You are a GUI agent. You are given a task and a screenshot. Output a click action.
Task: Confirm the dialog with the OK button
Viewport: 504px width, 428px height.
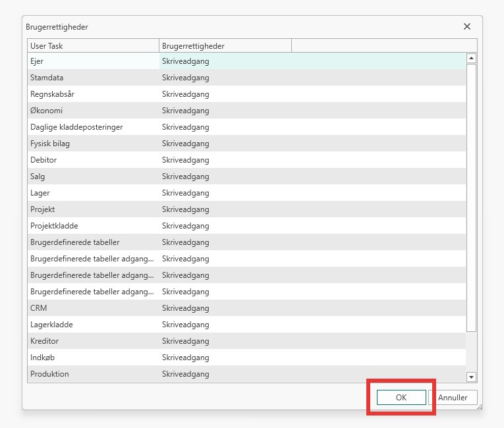pyautogui.click(x=401, y=398)
